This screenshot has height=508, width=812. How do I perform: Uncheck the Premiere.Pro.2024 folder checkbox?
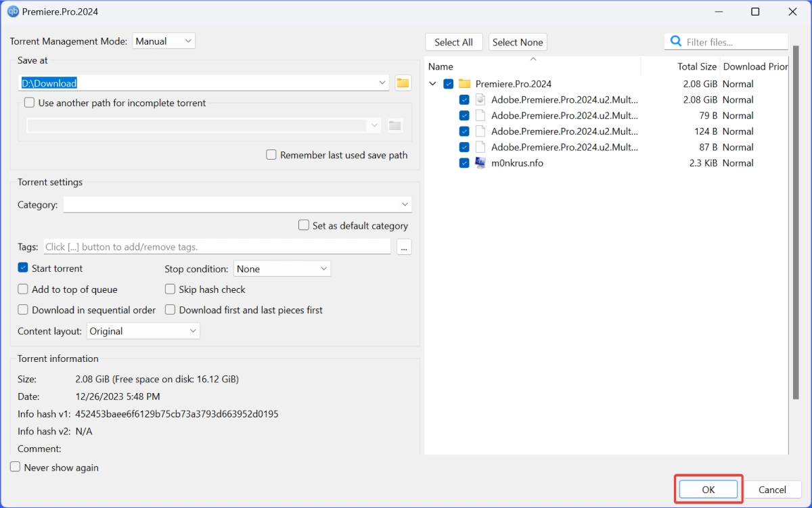click(449, 84)
